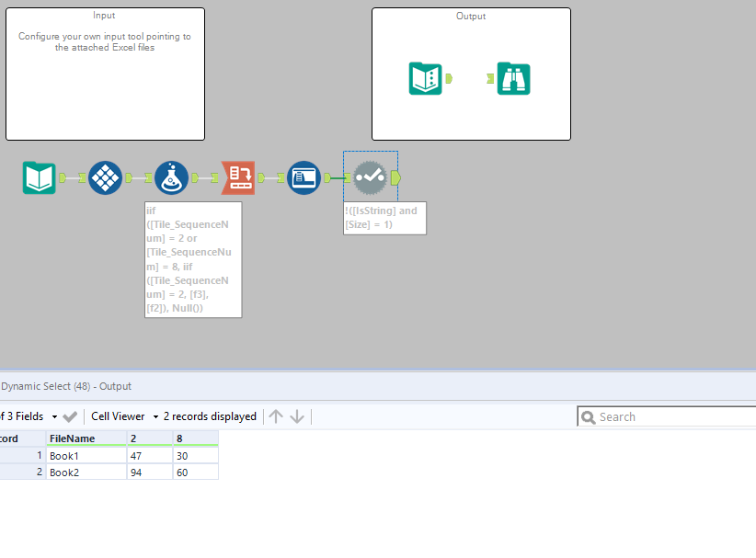Select the cell with value 47
The width and height of the screenshot is (756, 558).
click(150, 456)
